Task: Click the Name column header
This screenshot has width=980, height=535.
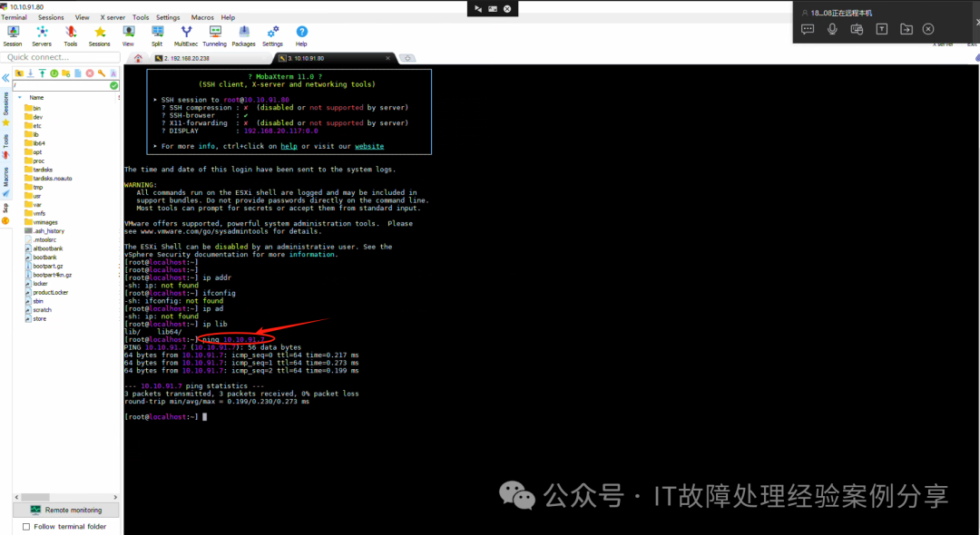Action: click(x=36, y=97)
